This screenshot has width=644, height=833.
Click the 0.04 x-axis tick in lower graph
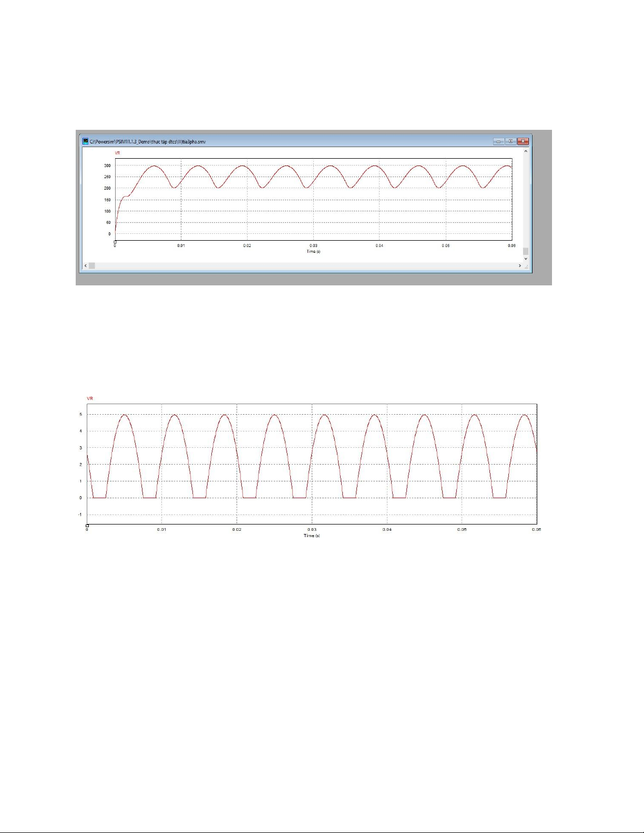click(387, 530)
